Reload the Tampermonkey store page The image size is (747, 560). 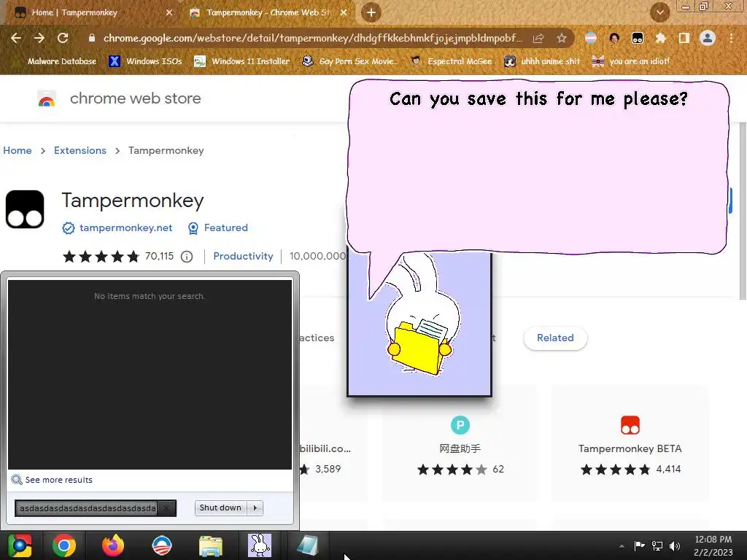tap(63, 38)
